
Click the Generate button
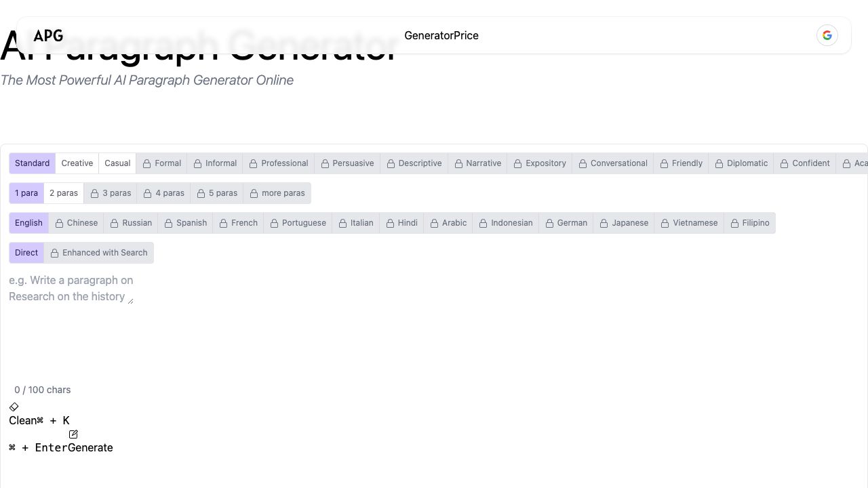coord(94,447)
